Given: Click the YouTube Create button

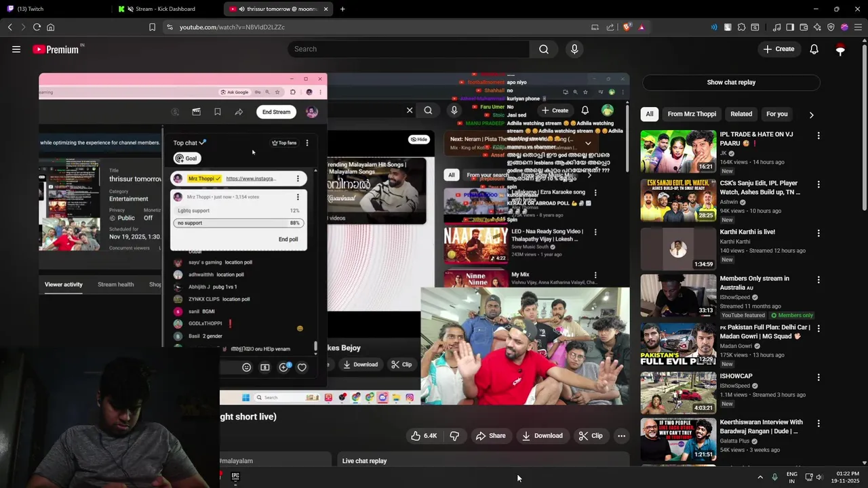Looking at the screenshot, I should coord(778,49).
